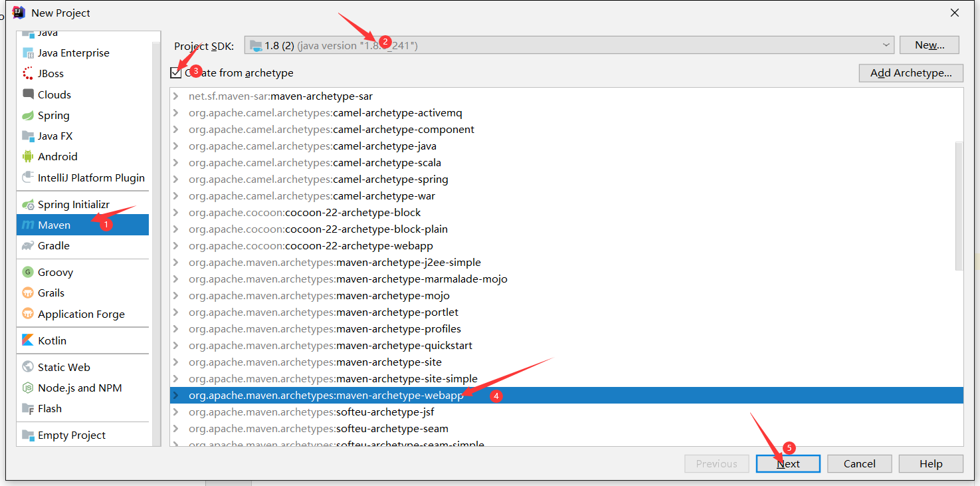Select maven-archetype-profiles row
The height and width of the screenshot is (486, 980).
567,329
